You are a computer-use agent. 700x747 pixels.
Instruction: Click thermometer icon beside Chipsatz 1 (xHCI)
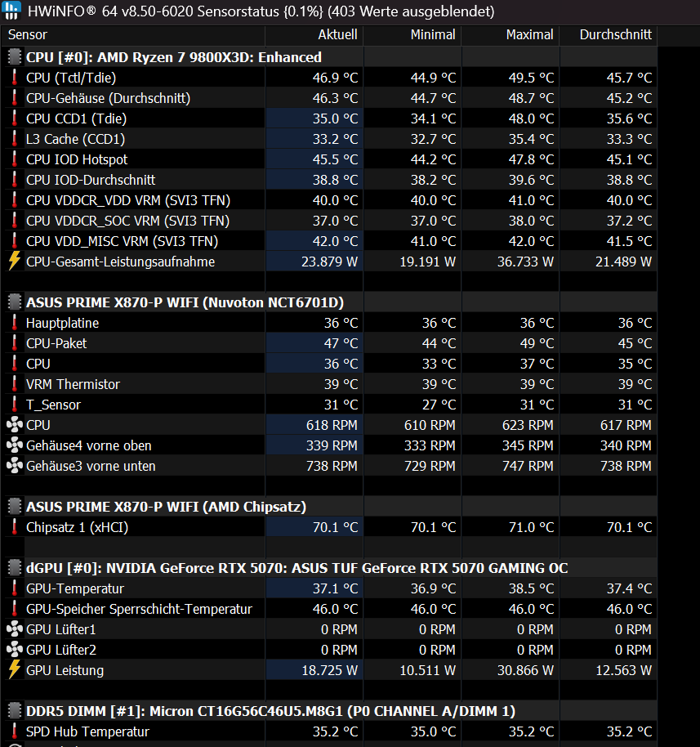point(15,527)
